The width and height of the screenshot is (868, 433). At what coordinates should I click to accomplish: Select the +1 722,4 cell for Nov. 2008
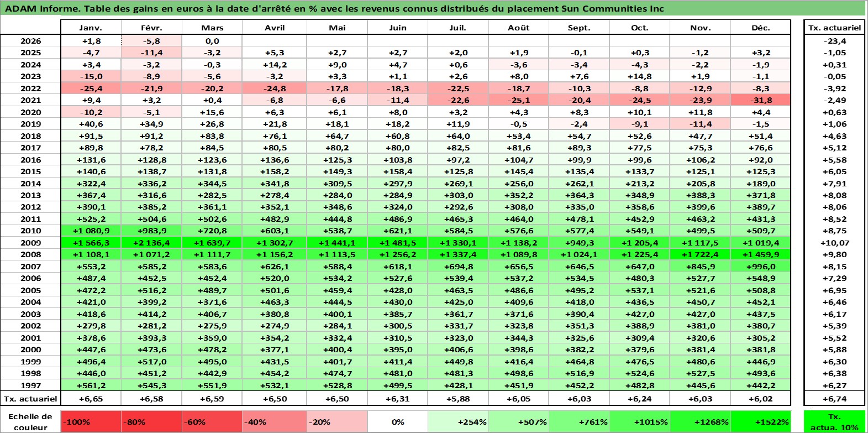(700, 254)
